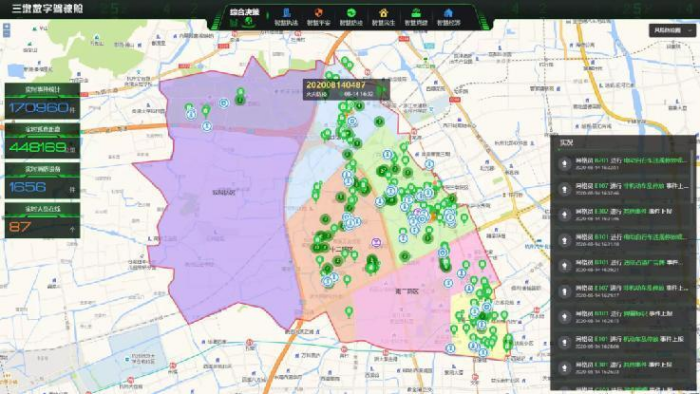This screenshot has width=700, height=394.
Task: Click the orange 87 online personnel value
Action: [x=20, y=227]
